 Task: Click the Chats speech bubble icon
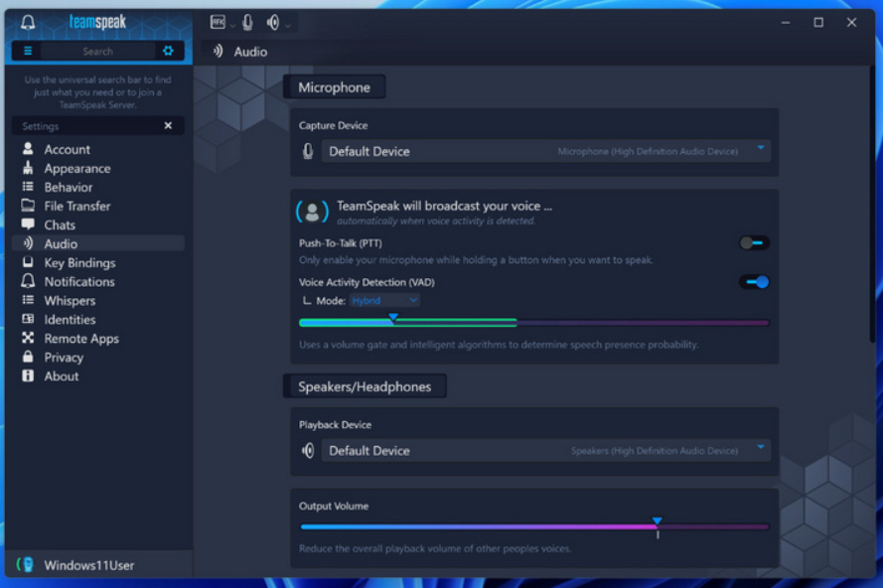coord(28,224)
